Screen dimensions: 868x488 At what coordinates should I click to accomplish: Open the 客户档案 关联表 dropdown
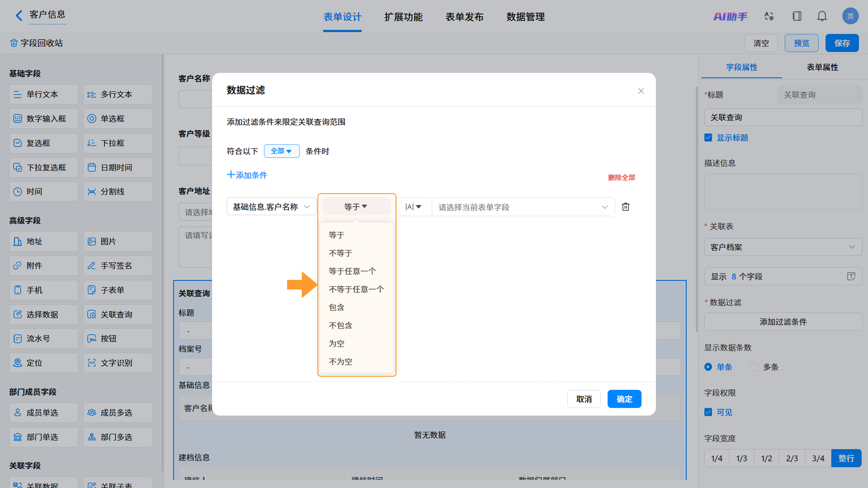[x=783, y=247]
